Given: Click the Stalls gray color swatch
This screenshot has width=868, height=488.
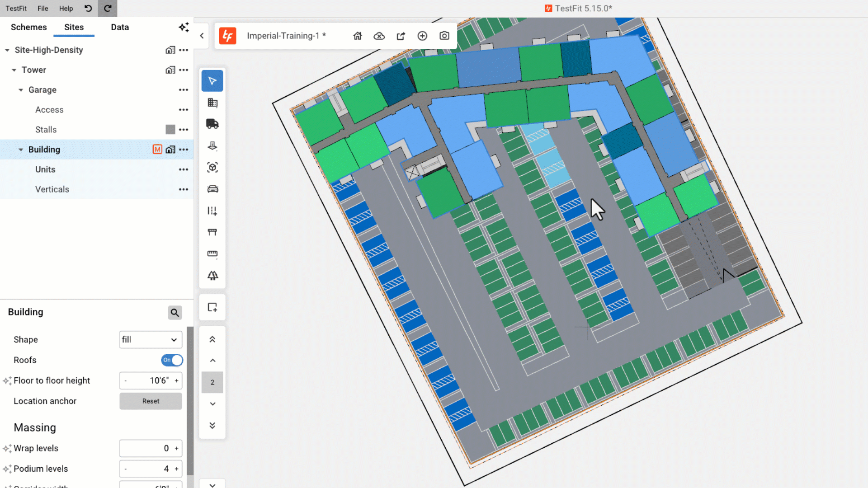Looking at the screenshot, I should coord(170,130).
